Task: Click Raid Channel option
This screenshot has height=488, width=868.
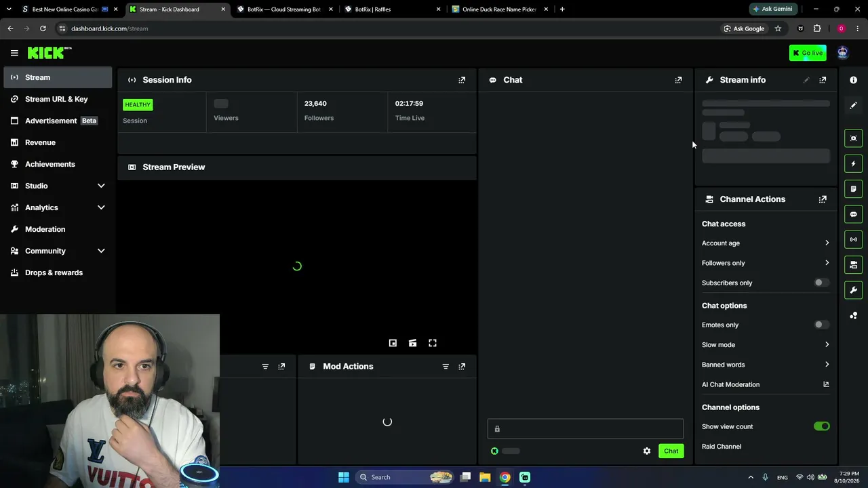Action: coord(722,447)
